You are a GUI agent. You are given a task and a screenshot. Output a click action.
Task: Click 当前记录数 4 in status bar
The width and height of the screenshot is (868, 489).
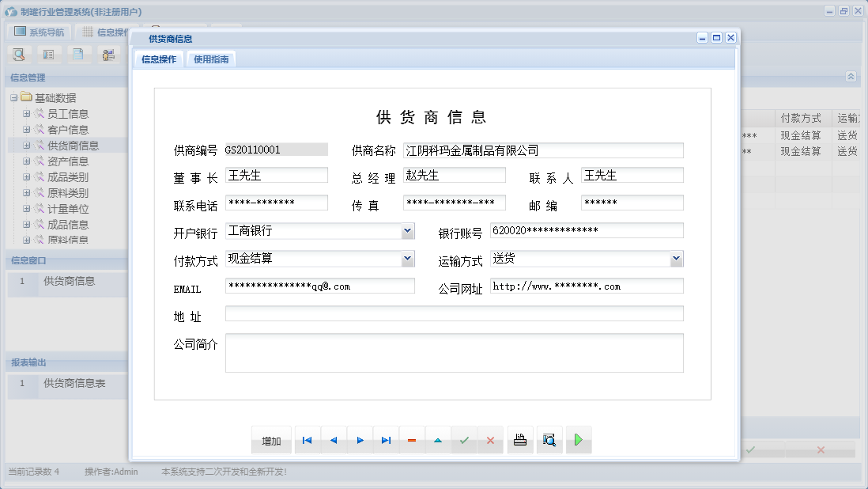33,472
